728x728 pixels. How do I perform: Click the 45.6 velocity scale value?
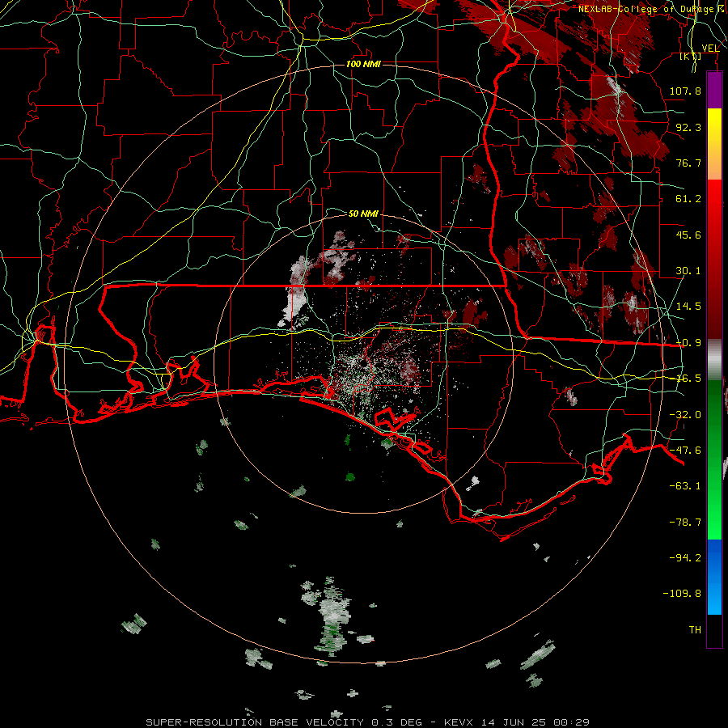click(688, 235)
